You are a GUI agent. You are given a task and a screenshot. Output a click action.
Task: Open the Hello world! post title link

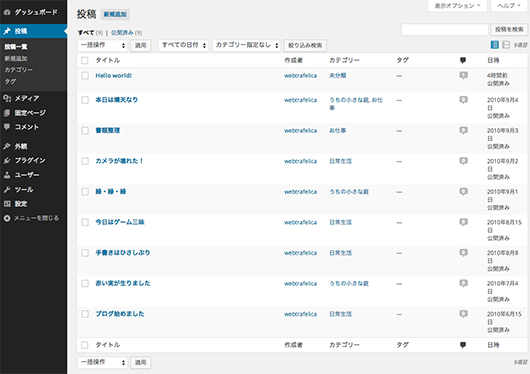pos(114,76)
